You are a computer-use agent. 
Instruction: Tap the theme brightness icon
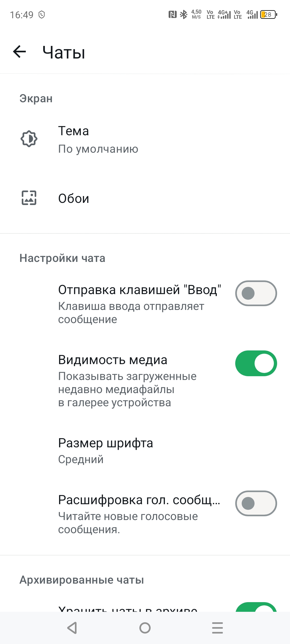[x=29, y=139]
